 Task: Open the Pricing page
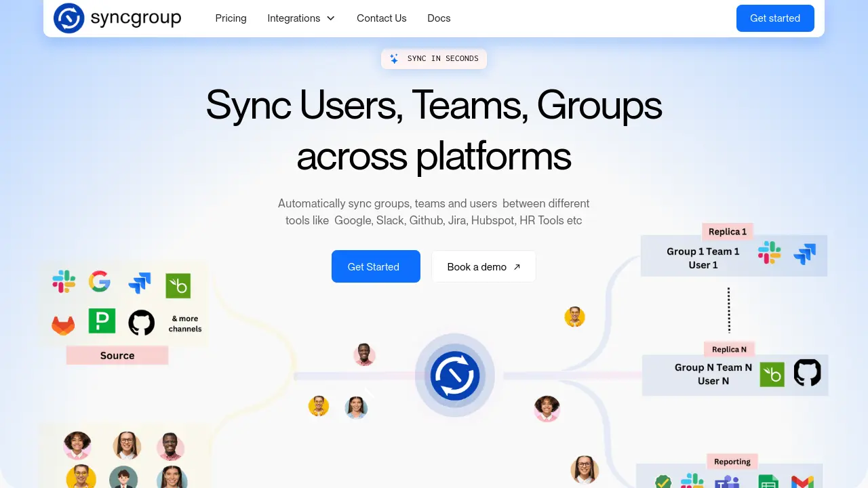pos(231,18)
